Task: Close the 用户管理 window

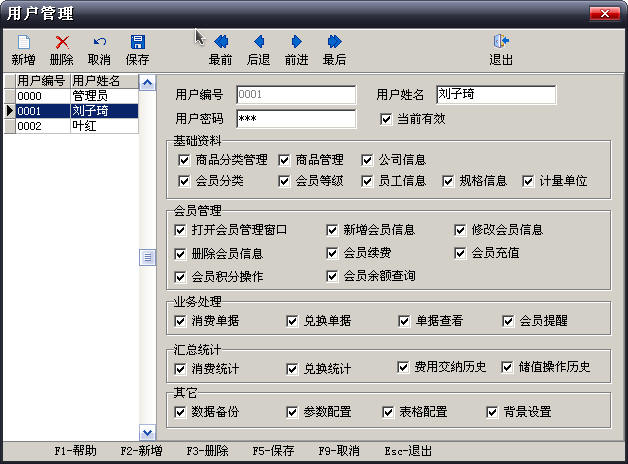Action: [x=605, y=14]
